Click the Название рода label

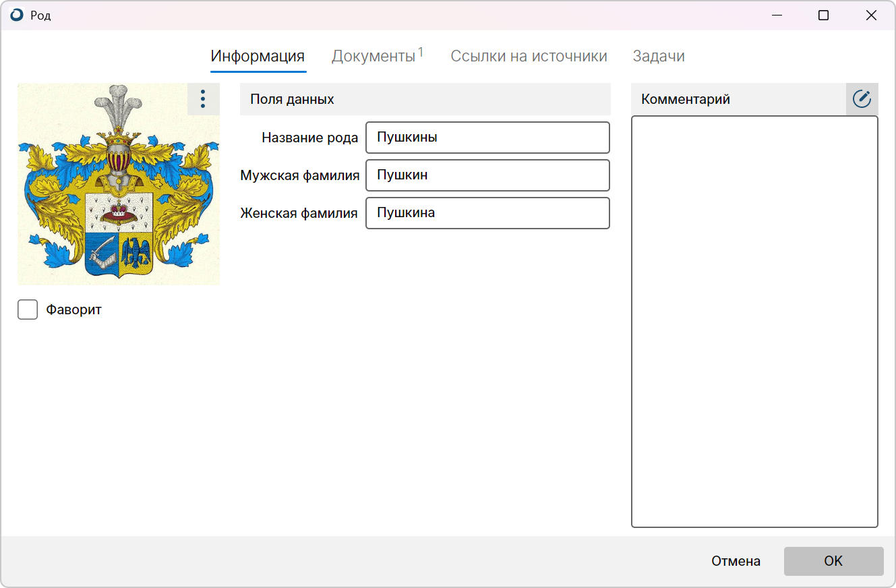(310, 138)
